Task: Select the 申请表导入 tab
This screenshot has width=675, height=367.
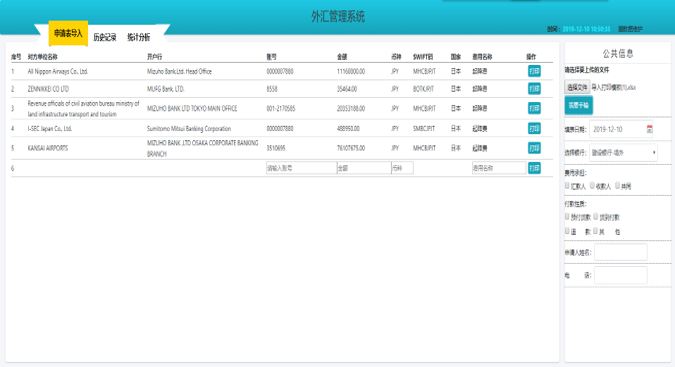Action: pos(68,33)
